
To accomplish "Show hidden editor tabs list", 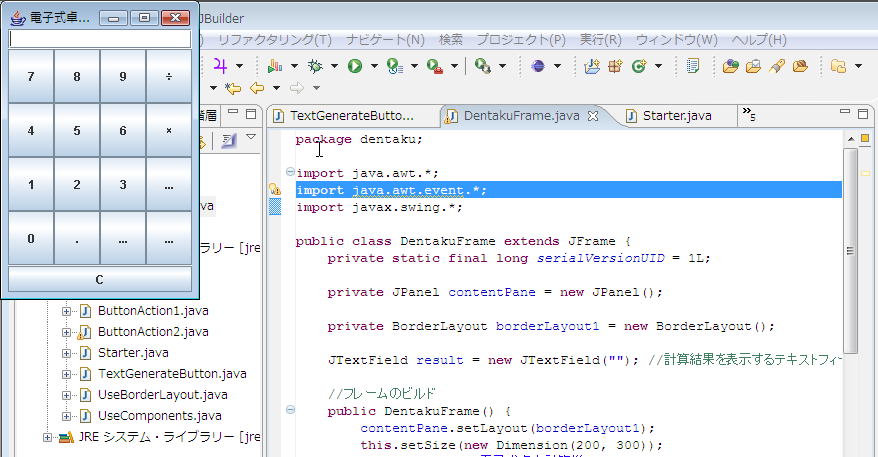I will pyautogui.click(x=748, y=116).
